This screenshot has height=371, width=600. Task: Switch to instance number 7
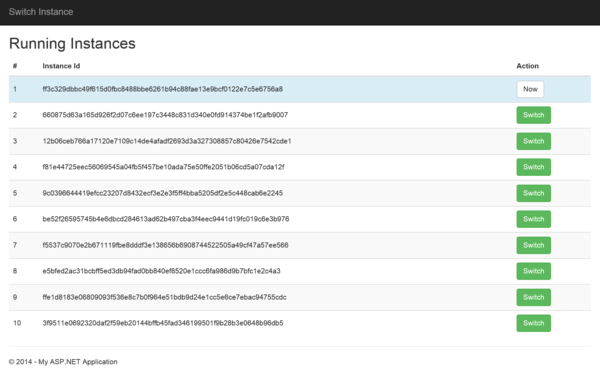533,245
